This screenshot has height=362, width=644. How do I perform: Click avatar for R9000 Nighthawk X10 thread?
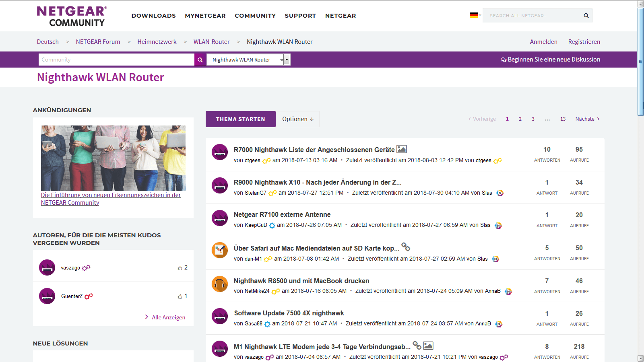(x=220, y=185)
